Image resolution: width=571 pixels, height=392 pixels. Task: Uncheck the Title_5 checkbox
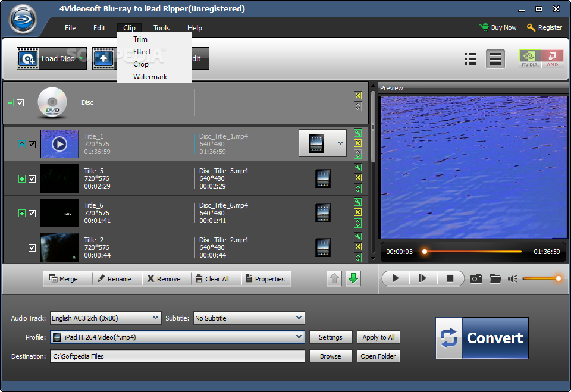coord(32,179)
